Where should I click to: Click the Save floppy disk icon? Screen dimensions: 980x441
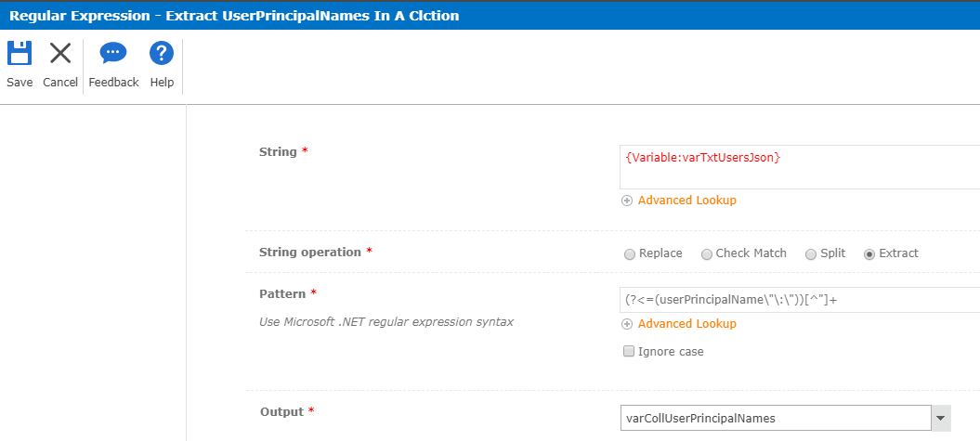coord(20,54)
